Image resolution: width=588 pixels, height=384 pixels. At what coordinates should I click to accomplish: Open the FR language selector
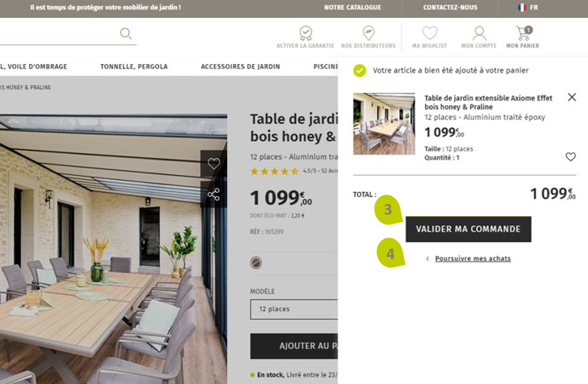click(528, 7)
